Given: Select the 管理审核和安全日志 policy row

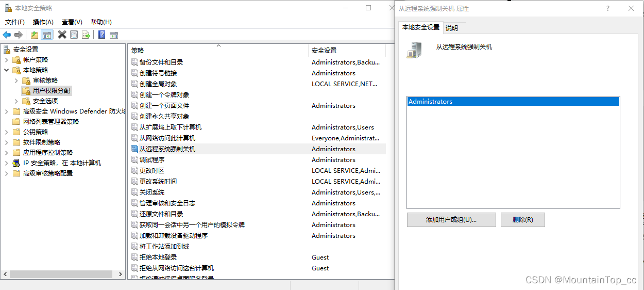Looking at the screenshot, I should pos(257,203).
